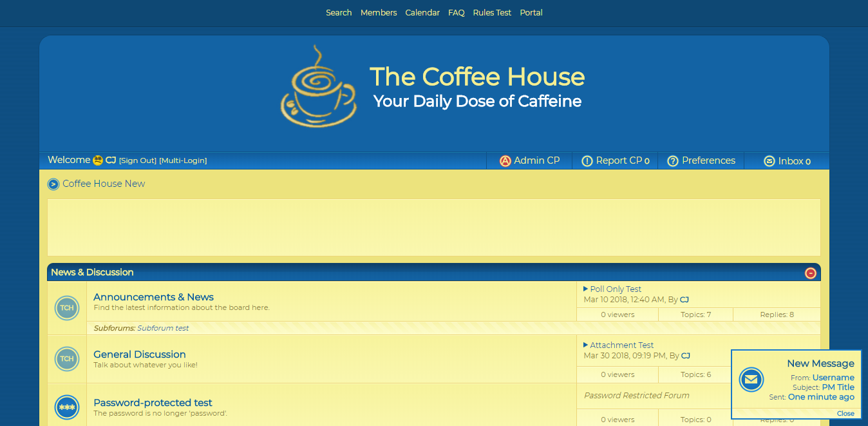Click the Multi-Login link
The height and width of the screenshot is (426, 868).
coord(183,160)
